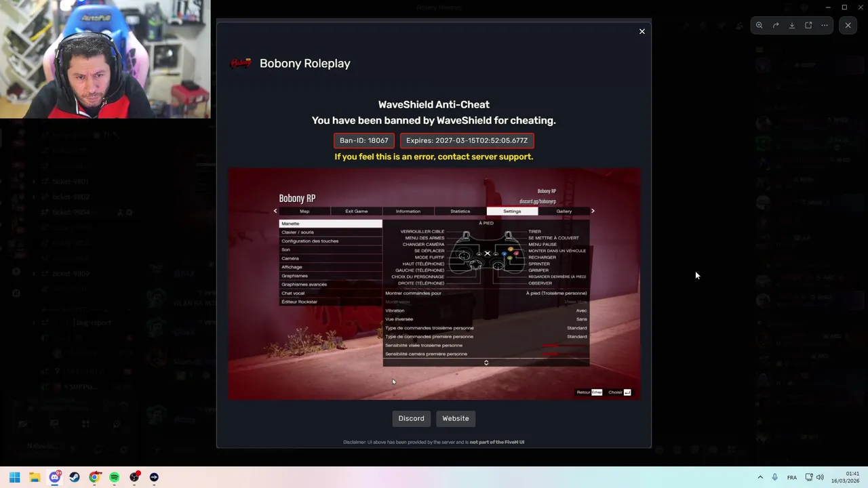Screen dimensions: 868x488
Task: Open image in browser via external-link icon
Action: click(808, 25)
